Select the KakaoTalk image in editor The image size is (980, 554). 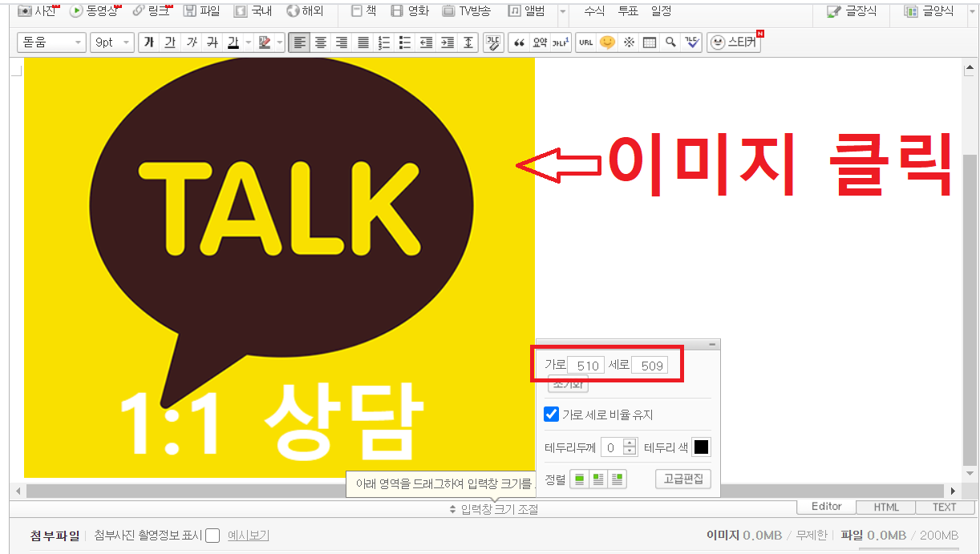pyautogui.click(x=279, y=267)
